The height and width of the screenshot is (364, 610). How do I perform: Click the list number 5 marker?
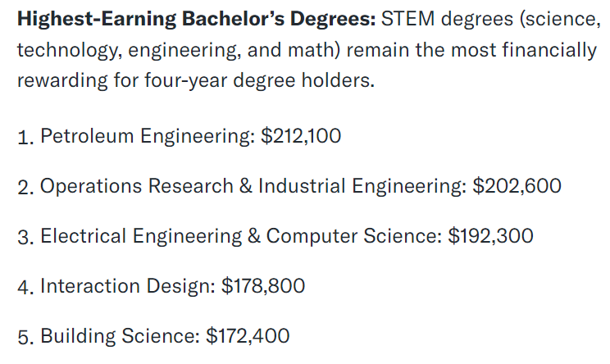(x=25, y=337)
